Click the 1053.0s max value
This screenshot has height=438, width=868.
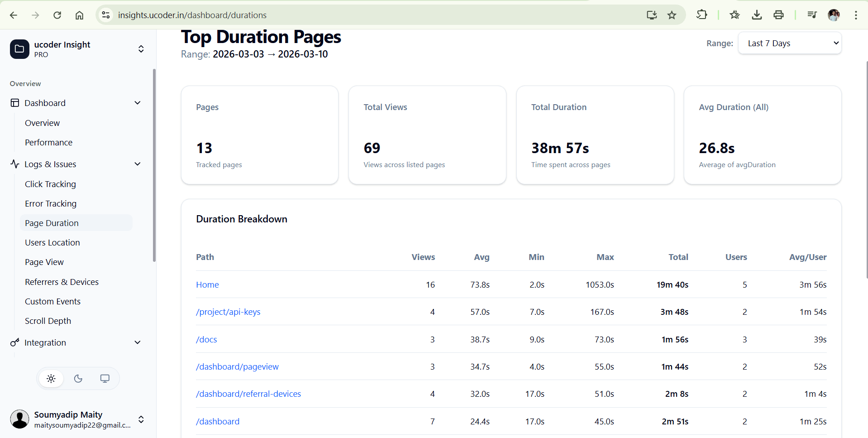click(600, 284)
